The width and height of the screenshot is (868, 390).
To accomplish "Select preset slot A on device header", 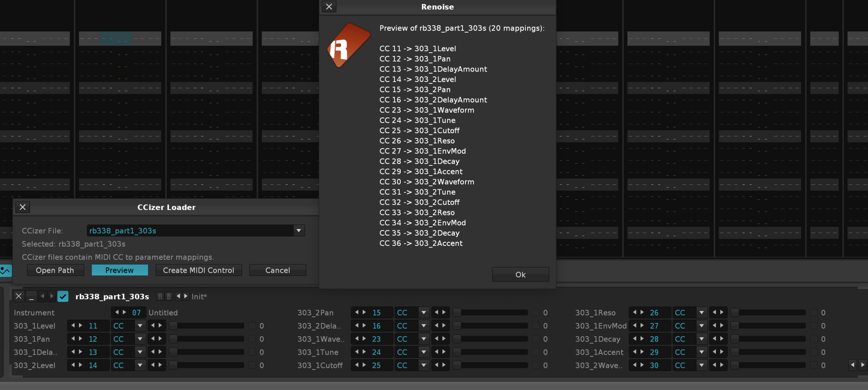I will click(160, 296).
